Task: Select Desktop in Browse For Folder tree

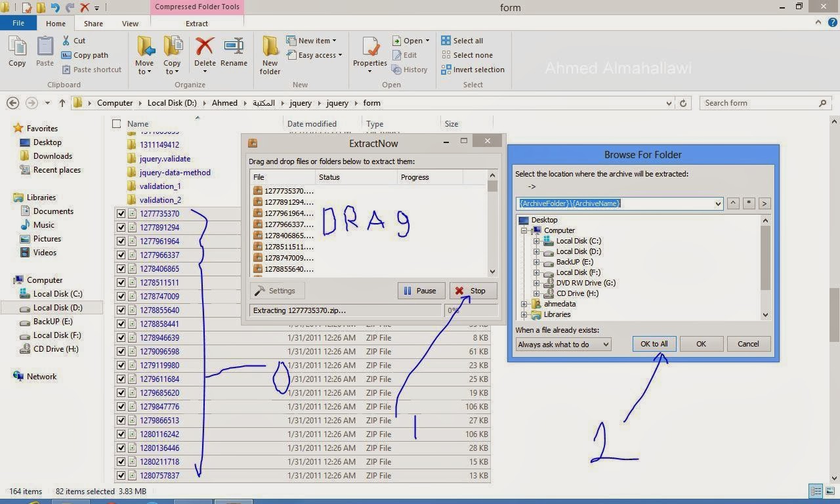Action: (x=544, y=220)
